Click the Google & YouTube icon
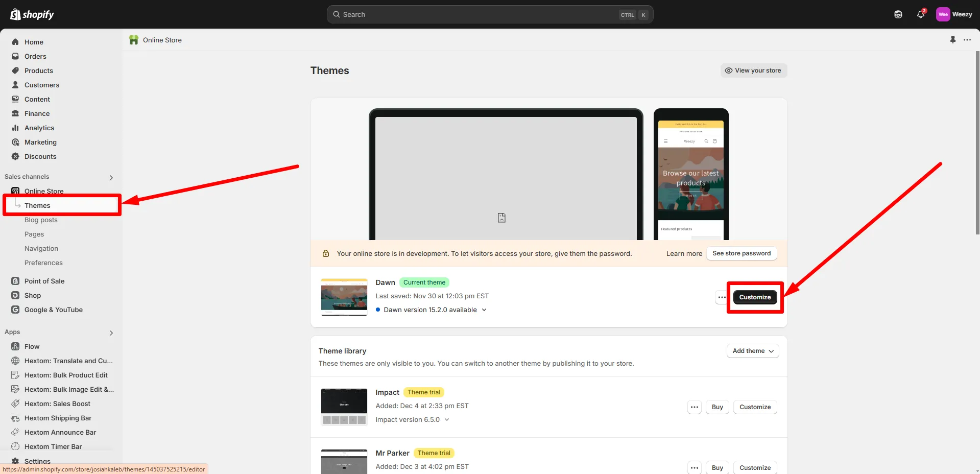Screen dimensions: 980x474 coord(15,310)
